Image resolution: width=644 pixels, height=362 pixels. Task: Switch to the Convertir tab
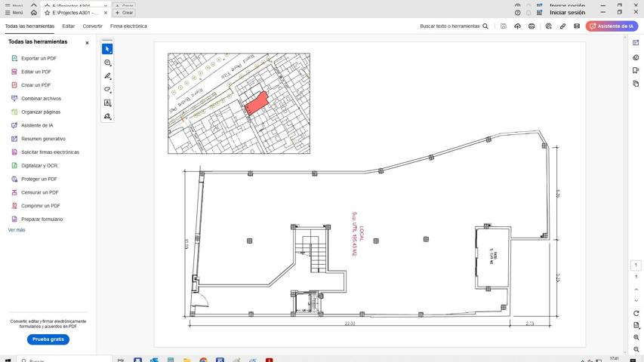92,26
